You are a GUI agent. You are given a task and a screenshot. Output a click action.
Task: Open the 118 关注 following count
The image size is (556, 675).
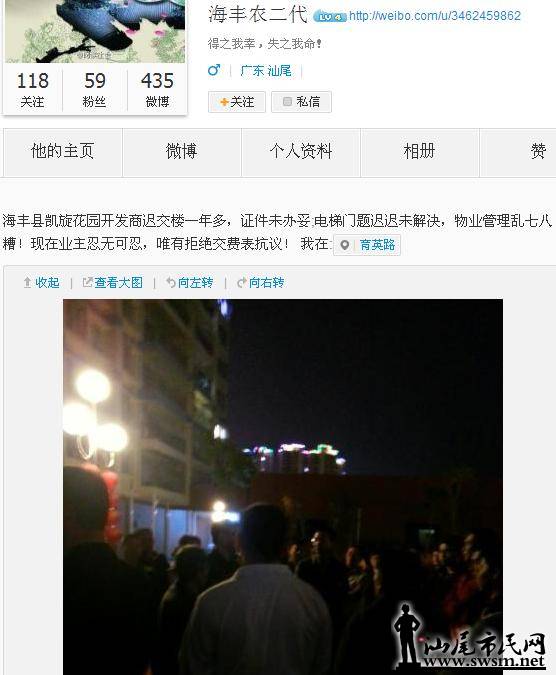pyautogui.click(x=33, y=90)
